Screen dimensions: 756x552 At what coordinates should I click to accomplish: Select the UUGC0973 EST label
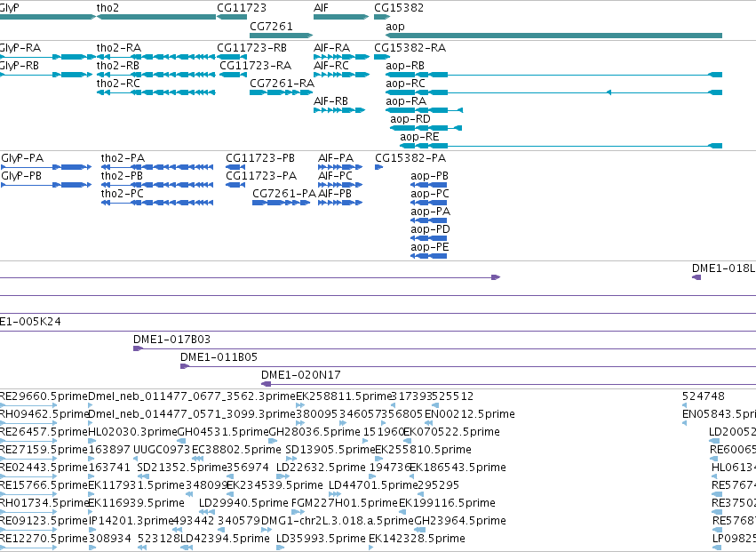coord(162,450)
